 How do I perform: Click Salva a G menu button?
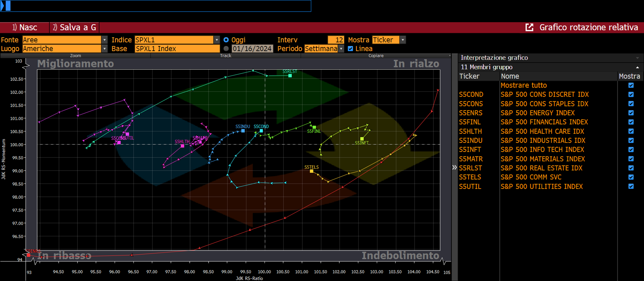74,28
